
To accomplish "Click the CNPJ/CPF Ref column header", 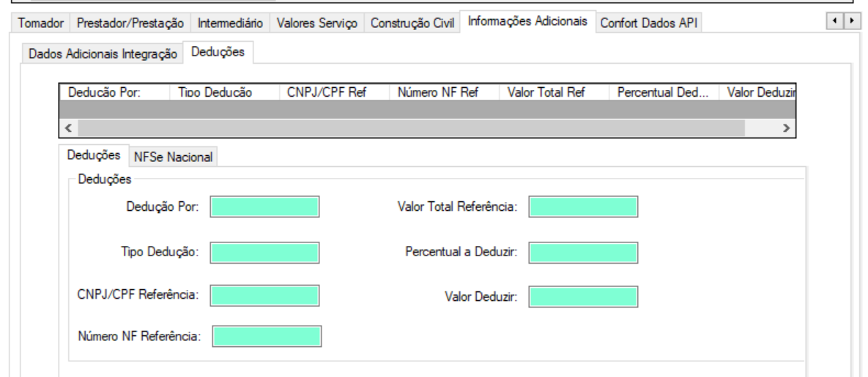I will tap(334, 92).
